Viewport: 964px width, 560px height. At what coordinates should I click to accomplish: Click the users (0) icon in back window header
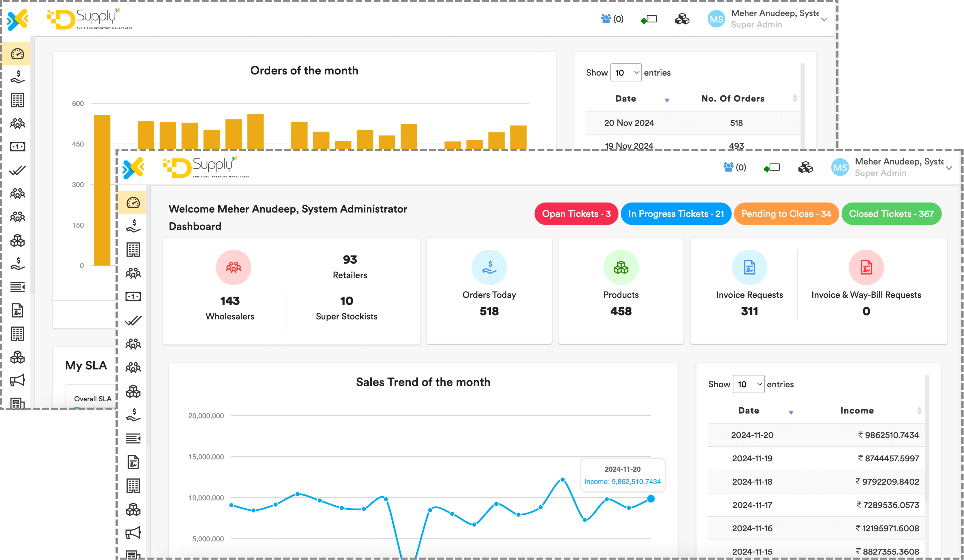(x=612, y=19)
